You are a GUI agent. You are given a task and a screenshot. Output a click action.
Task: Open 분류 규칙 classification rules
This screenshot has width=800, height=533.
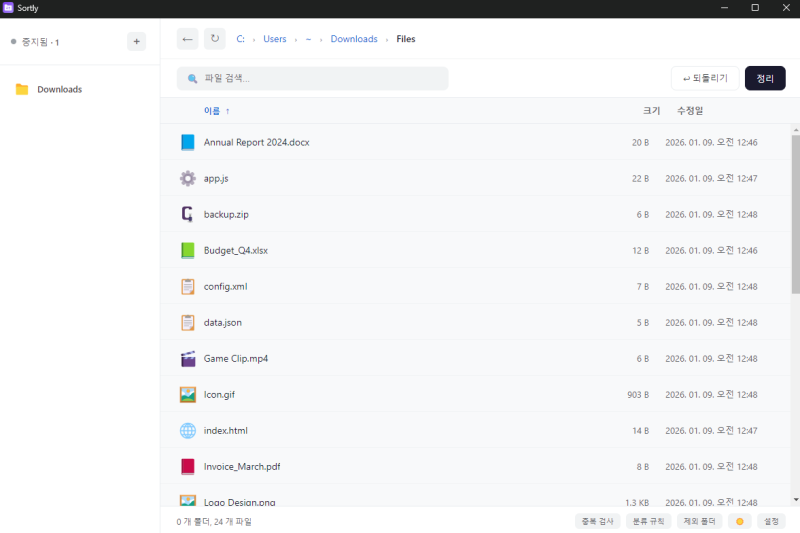coord(648,521)
